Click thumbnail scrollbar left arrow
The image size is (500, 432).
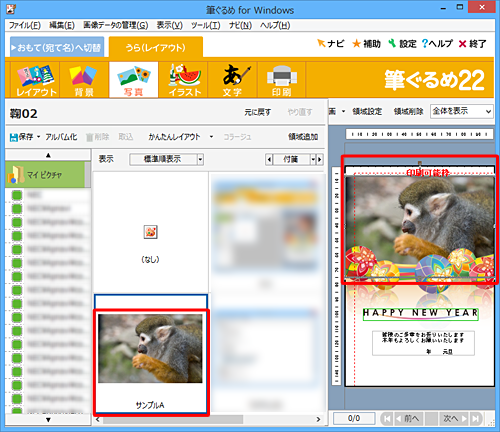pos(98,419)
